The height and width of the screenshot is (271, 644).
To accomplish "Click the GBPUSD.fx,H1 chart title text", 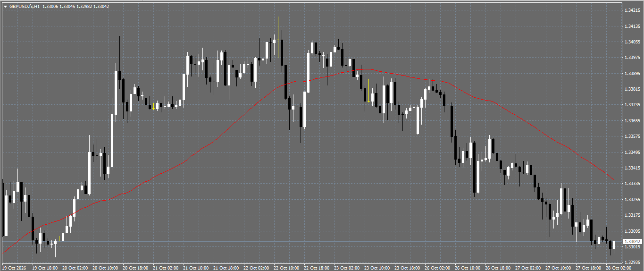I will pos(25,7).
